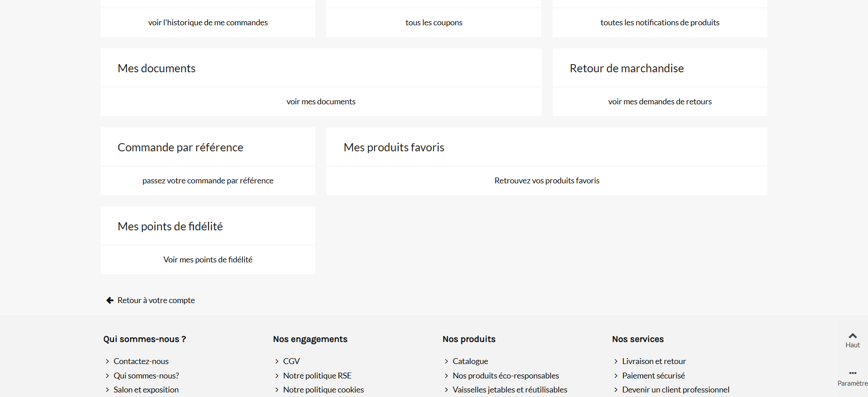Viewport: 868px width, 397px height.
Task: View Nos produits éco-responsables
Action: pyautogui.click(x=506, y=376)
